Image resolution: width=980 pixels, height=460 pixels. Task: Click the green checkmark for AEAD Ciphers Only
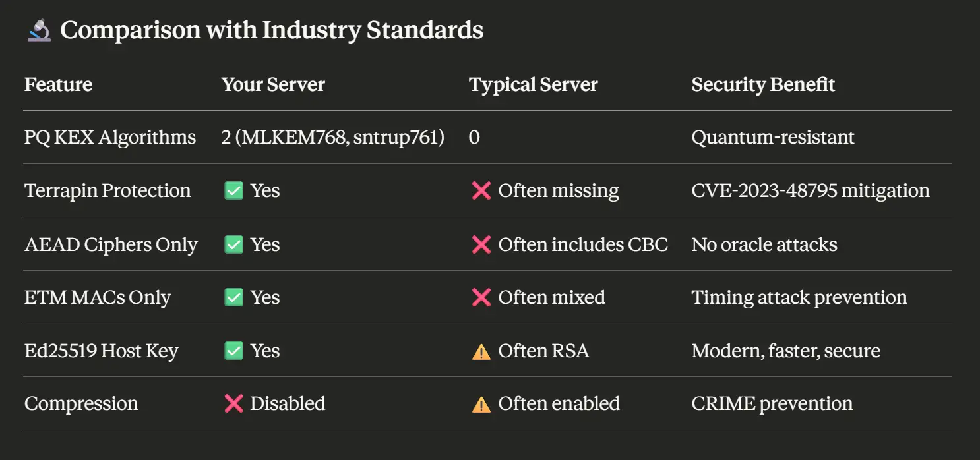233,245
